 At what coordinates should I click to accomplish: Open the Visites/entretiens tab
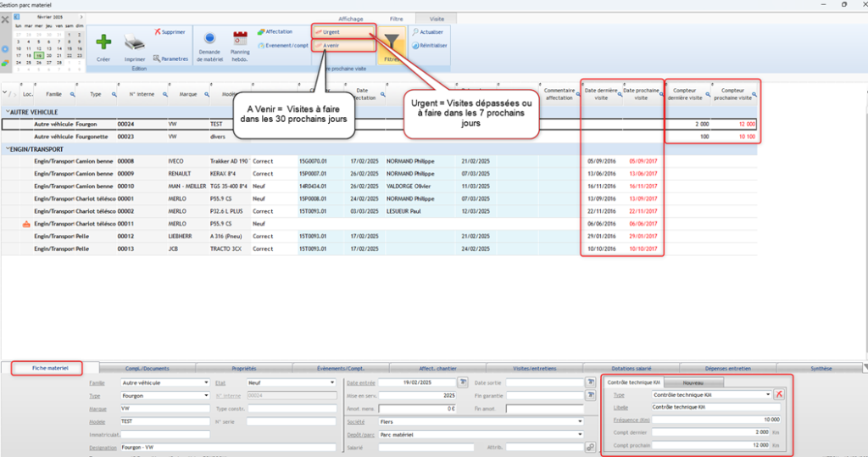click(x=535, y=368)
